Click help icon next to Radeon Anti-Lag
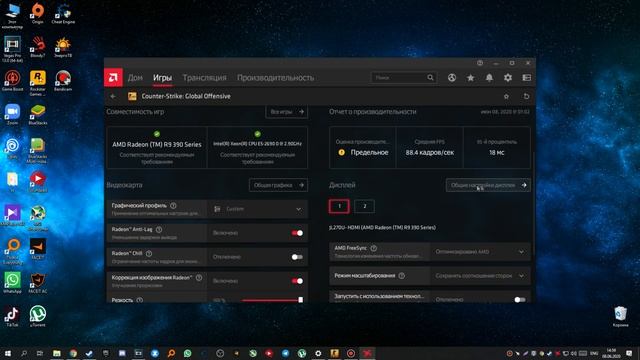Screen dimensions: 640x360 coord(159,230)
